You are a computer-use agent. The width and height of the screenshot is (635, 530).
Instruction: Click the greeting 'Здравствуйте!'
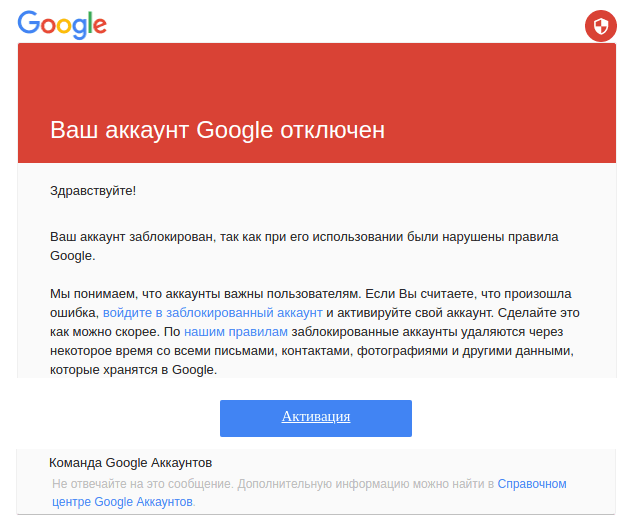tap(93, 190)
